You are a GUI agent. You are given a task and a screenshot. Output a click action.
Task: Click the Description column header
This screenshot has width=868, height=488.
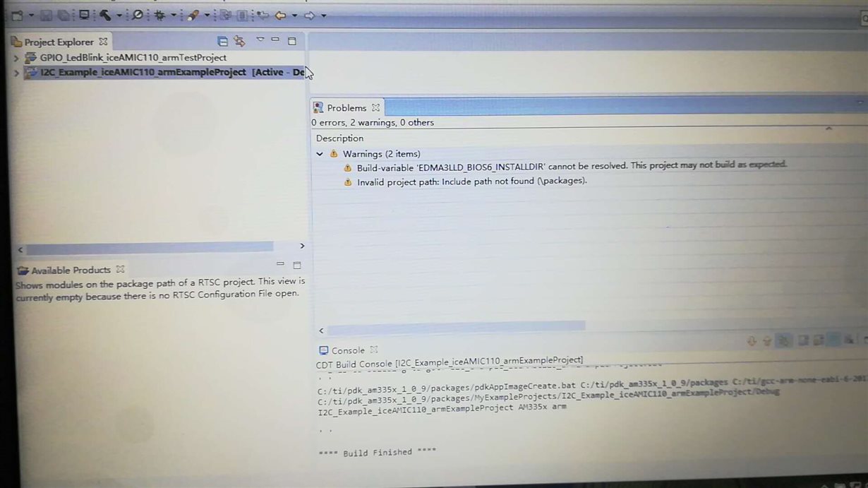pos(340,138)
